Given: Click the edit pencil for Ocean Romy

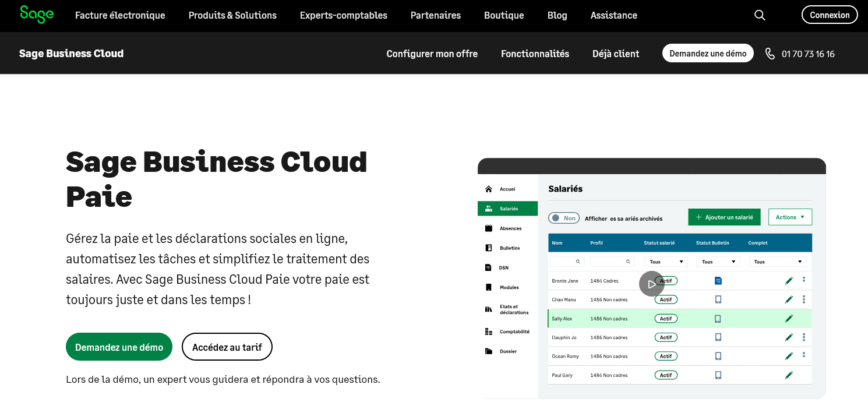Looking at the screenshot, I should (x=789, y=356).
